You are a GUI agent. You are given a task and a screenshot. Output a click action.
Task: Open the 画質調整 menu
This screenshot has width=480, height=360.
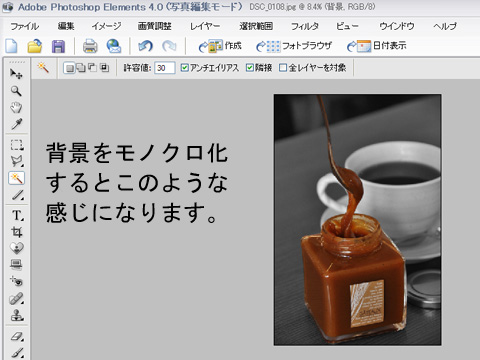click(x=155, y=26)
